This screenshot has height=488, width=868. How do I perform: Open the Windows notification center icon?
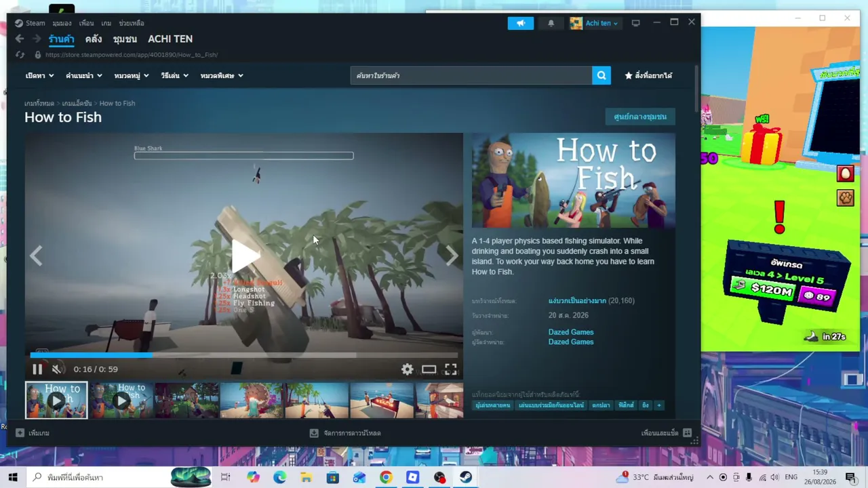pos(850,477)
